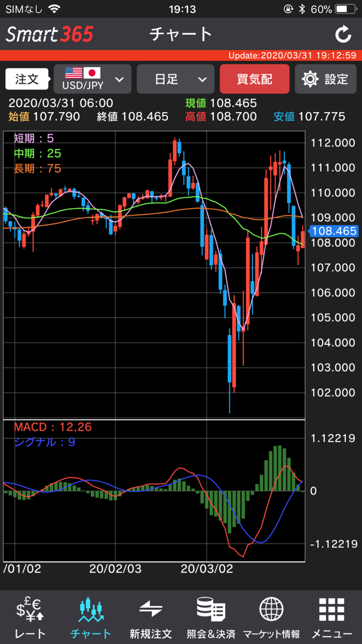Tap the 中期：25 moving average label

[37, 153]
